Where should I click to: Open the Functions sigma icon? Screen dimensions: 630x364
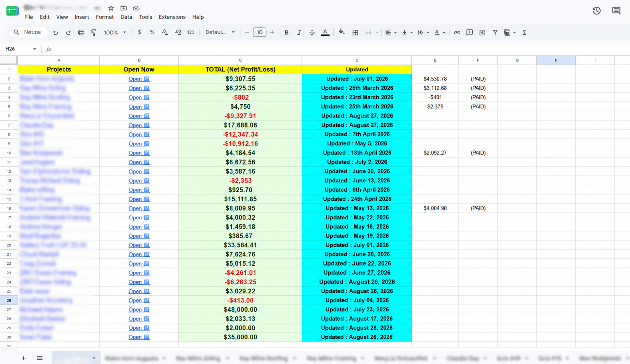click(x=525, y=32)
